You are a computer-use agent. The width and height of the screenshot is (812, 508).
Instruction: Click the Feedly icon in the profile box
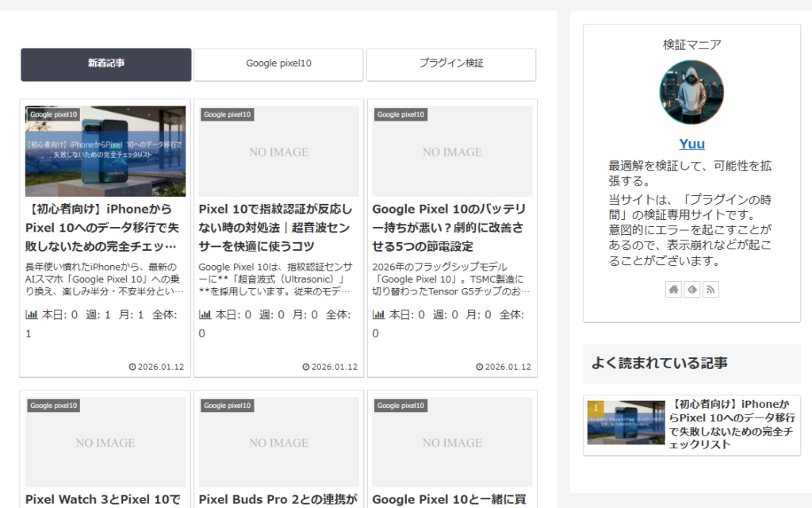click(692, 290)
